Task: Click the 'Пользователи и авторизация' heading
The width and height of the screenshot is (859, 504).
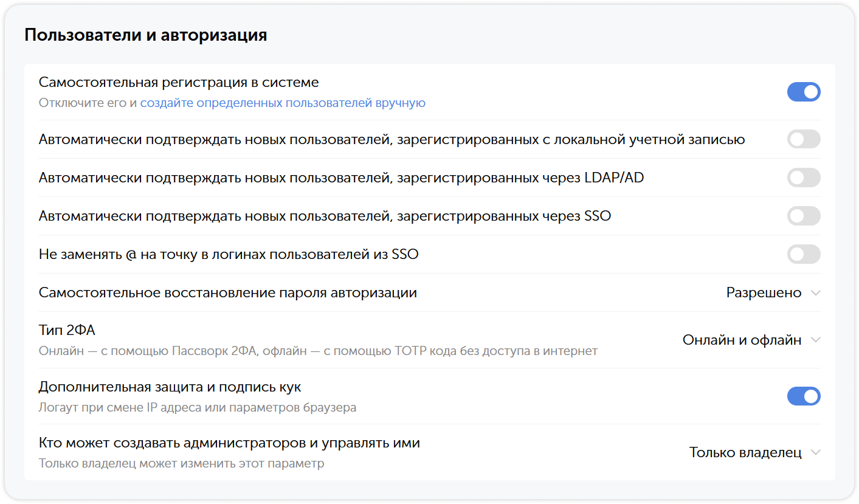Action: click(x=145, y=35)
